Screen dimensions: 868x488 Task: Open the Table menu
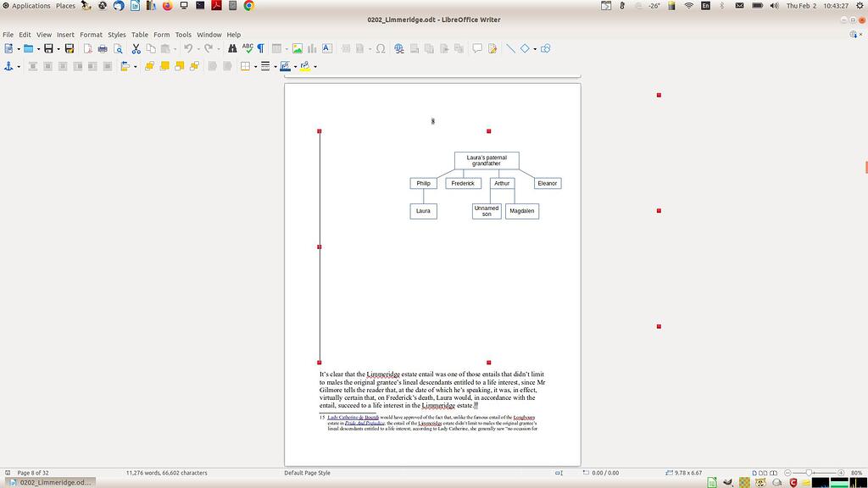click(x=139, y=35)
